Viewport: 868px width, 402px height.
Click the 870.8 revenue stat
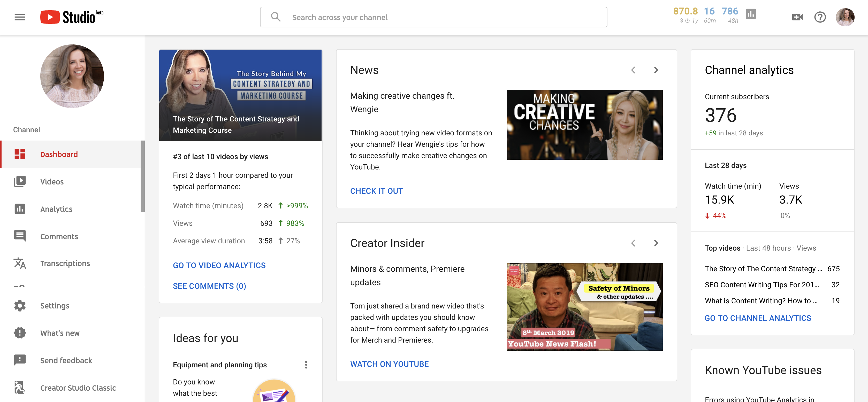point(685,15)
